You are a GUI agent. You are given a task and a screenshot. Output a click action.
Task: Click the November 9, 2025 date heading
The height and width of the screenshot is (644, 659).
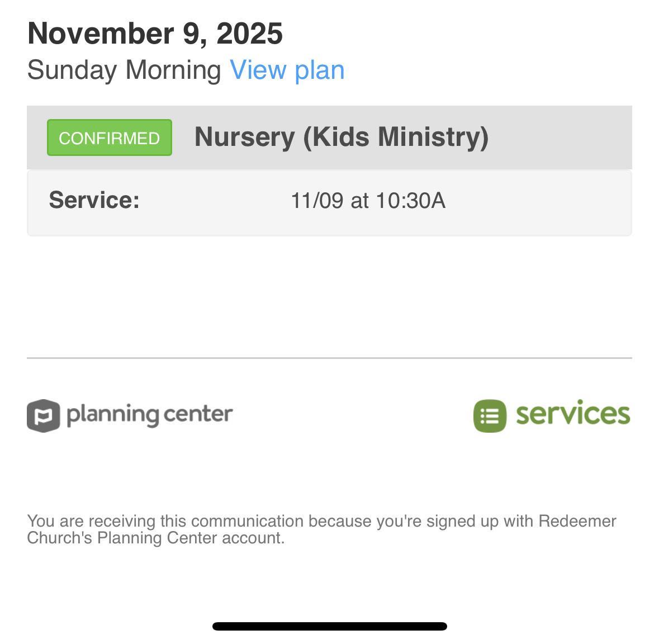coord(155,34)
